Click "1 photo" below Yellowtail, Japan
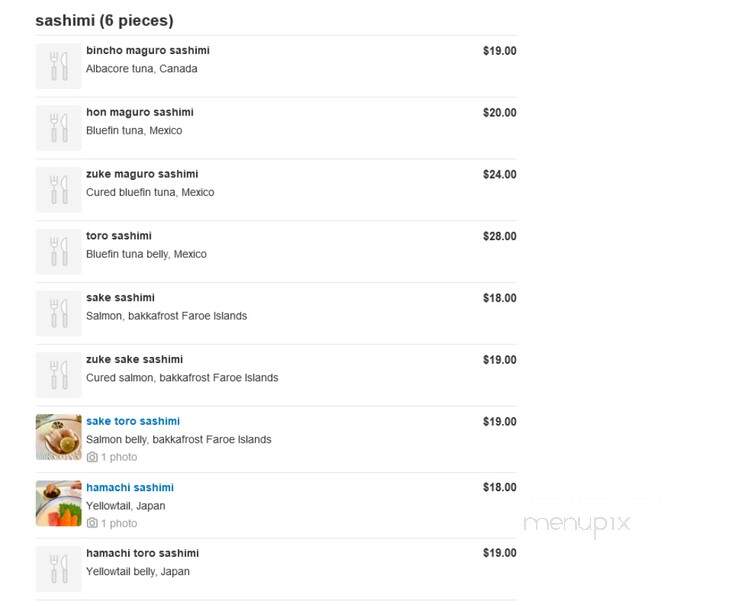 pyautogui.click(x=119, y=523)
